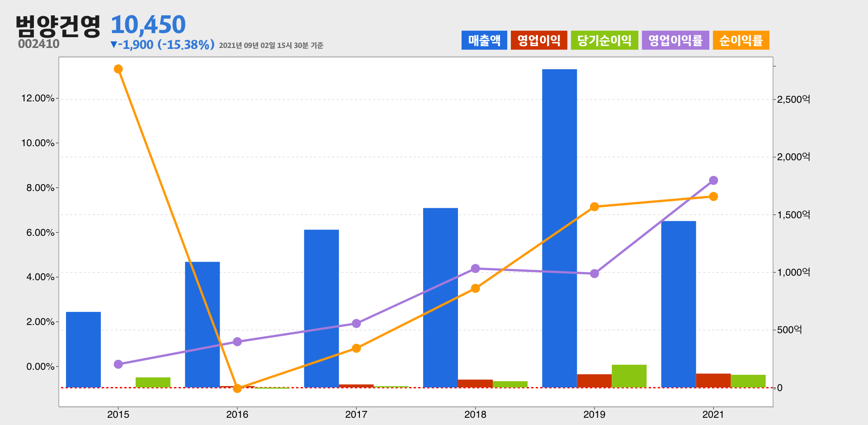Click the price change ▼-1,900 (-15.38%)
The width and height of the screenshot is (868, 425).
pyautogui.click(x=162, y=45)
